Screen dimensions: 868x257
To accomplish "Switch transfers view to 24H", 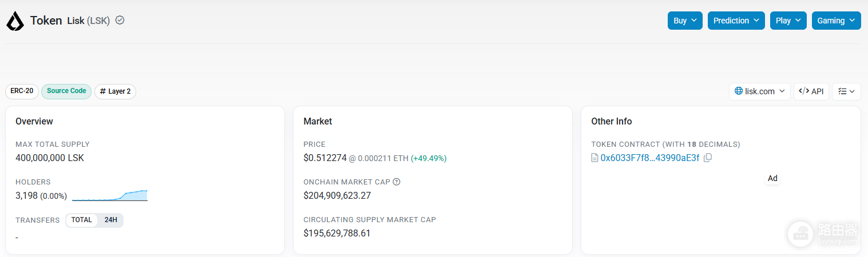I will pos(110,220).
